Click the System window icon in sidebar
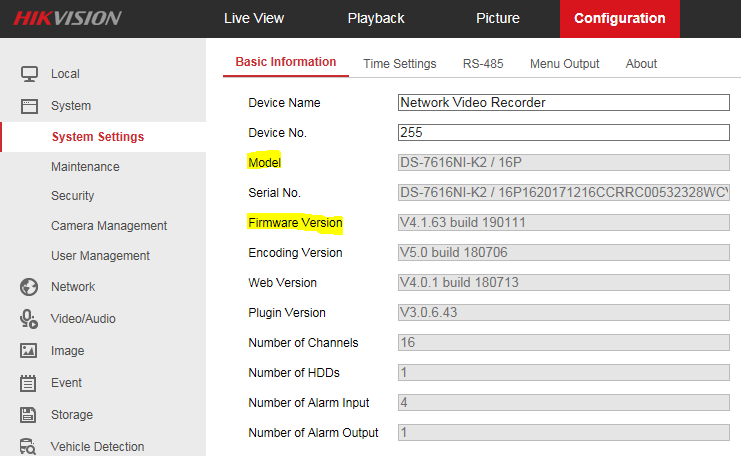 coord(29,106)
